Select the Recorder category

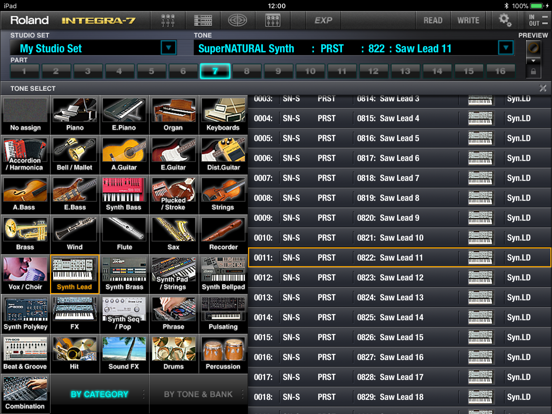223,234
